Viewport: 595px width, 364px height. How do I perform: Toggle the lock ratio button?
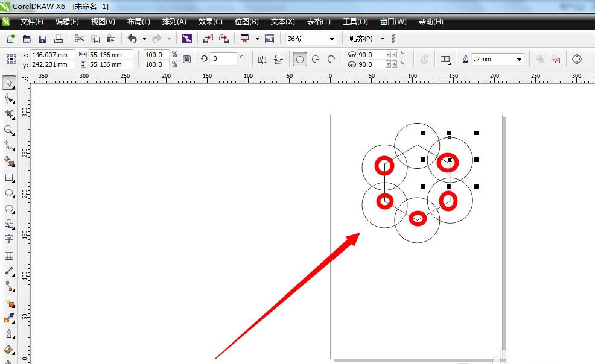tap(186, 59)
